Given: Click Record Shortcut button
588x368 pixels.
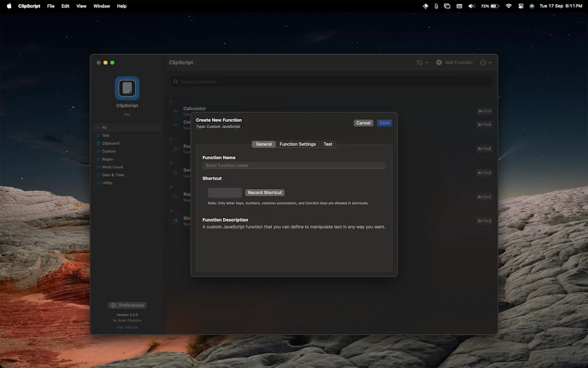Looking at the screenshot, I should tap(265, 192).
